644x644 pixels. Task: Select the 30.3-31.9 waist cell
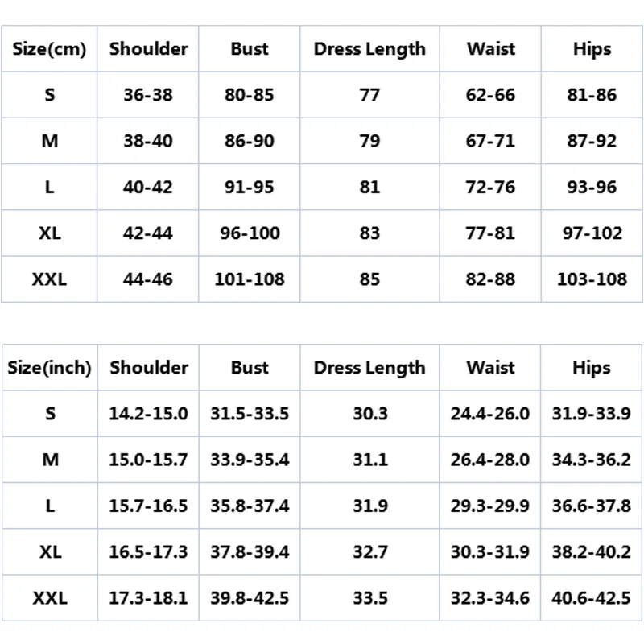click(x=490, y=552)
